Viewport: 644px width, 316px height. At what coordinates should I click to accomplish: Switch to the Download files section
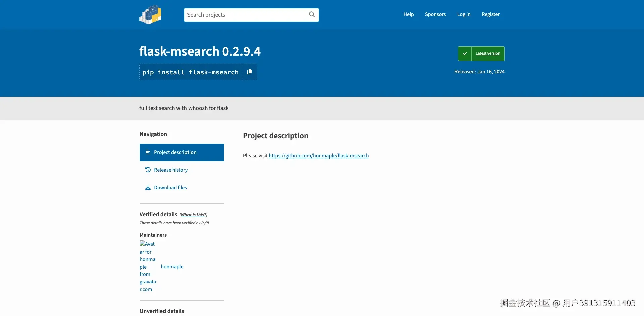[x=170, y=187]
